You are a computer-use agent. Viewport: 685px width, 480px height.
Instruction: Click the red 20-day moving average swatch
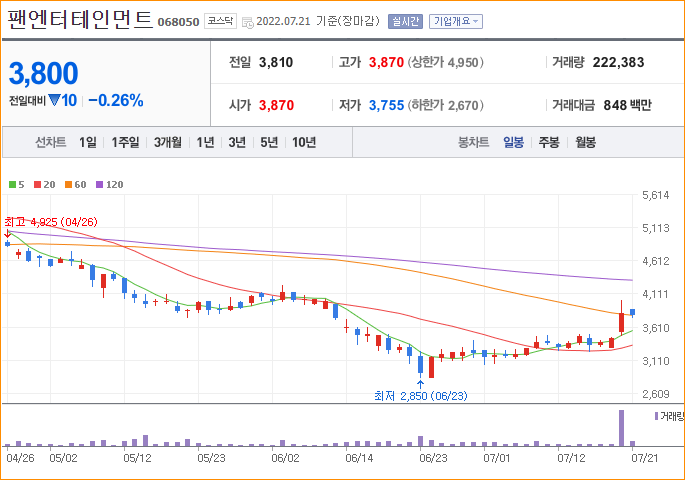pyautogui.click(x=38, y=185)
